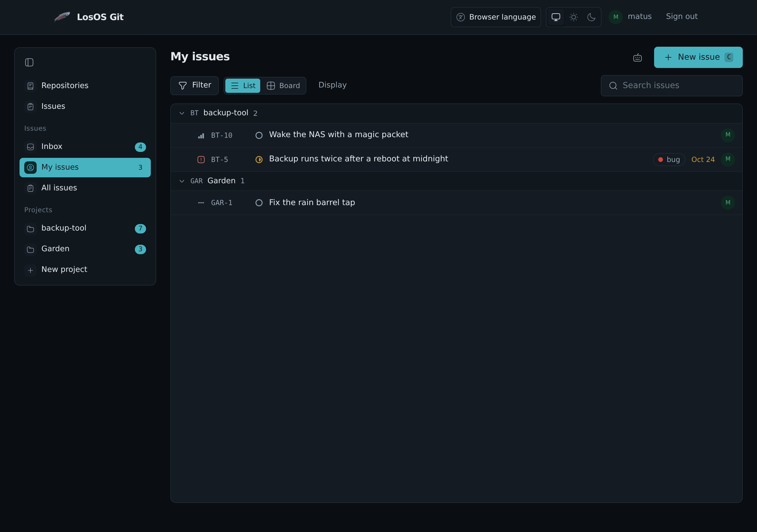
Task: Click the New issue button
Action: (x=698, y=57)
